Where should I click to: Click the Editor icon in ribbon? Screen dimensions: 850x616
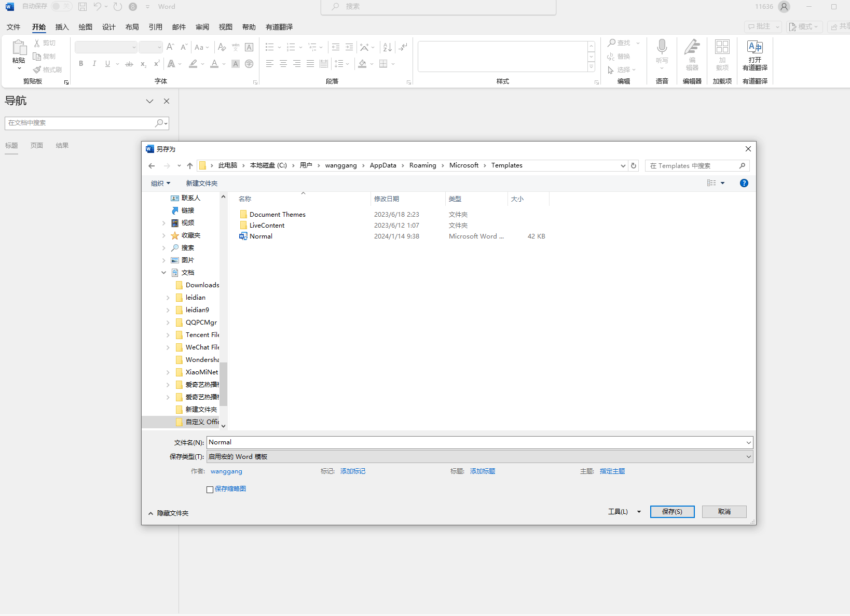pos(692,47)
